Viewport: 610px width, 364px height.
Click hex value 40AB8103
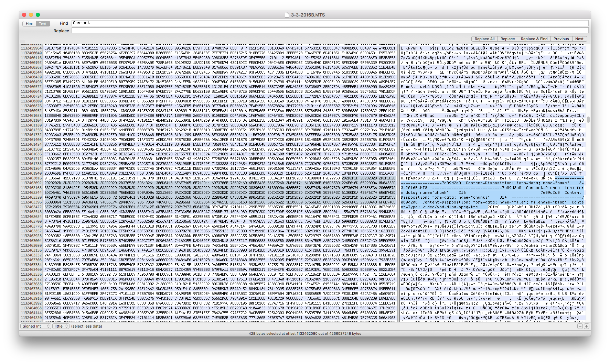[71, 53]
